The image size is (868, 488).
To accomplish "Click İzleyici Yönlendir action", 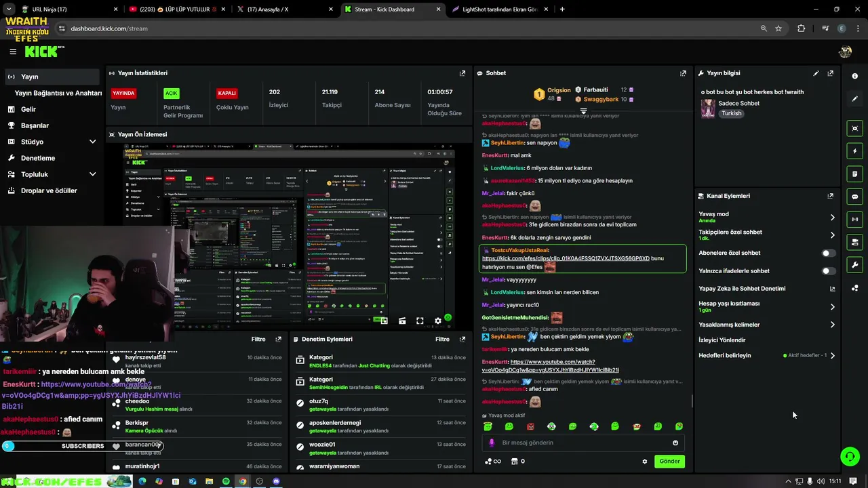I will (722, 340).
